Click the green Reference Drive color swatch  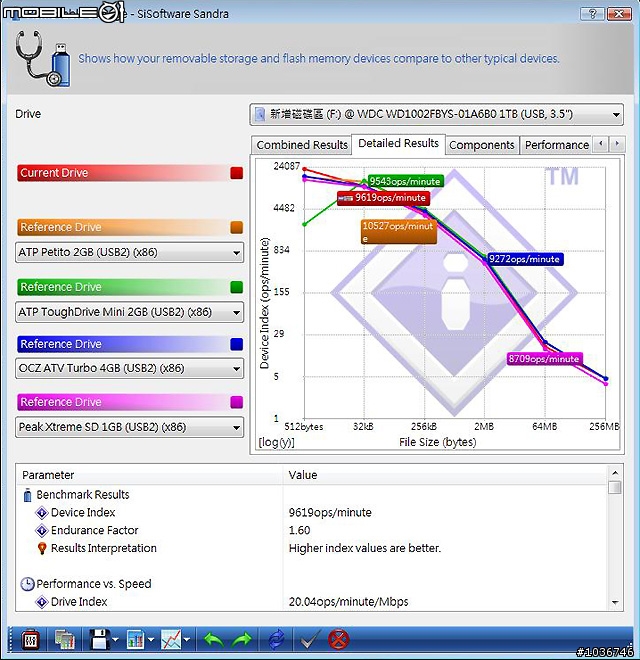237,287
